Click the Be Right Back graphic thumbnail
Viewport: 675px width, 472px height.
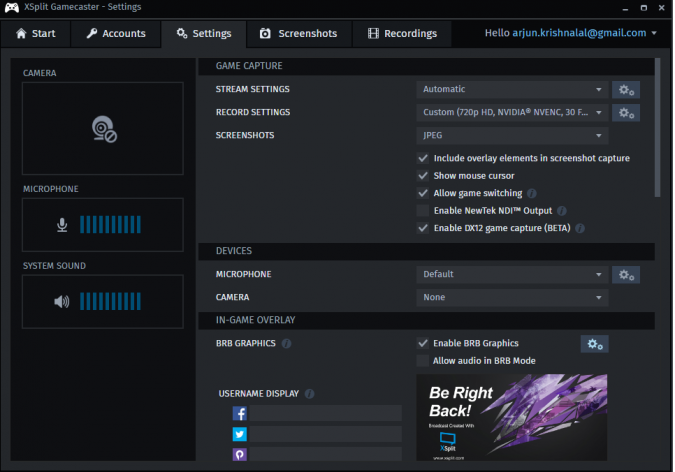click(x=511, y=417)
